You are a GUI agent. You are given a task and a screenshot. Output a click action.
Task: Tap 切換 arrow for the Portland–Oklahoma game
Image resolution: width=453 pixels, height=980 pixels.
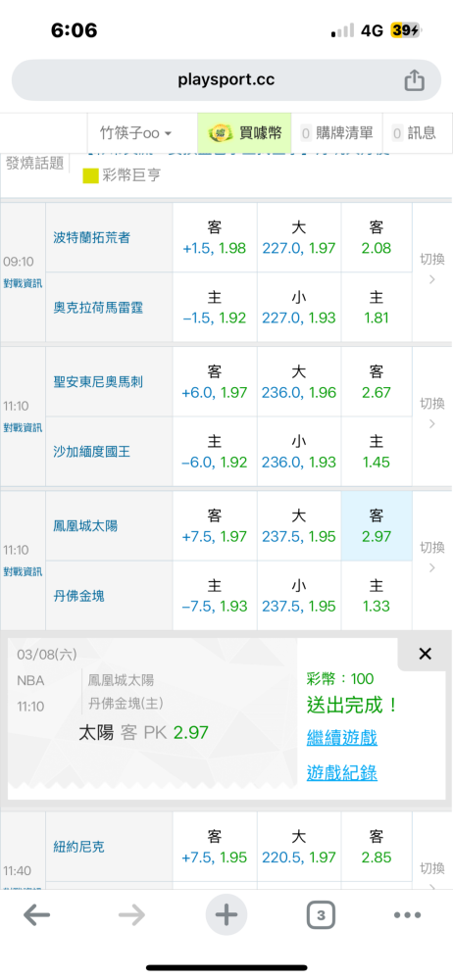click(x=431, y=270)
